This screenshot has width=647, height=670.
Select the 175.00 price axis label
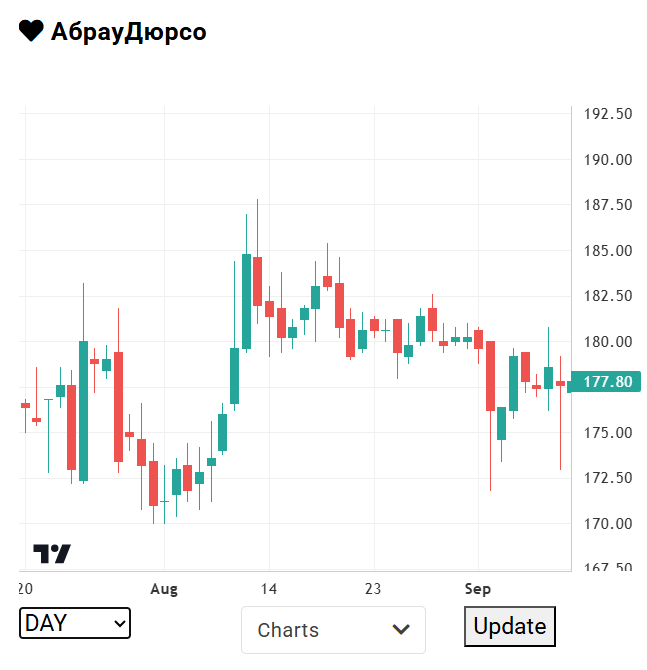[x=608, y=433]
